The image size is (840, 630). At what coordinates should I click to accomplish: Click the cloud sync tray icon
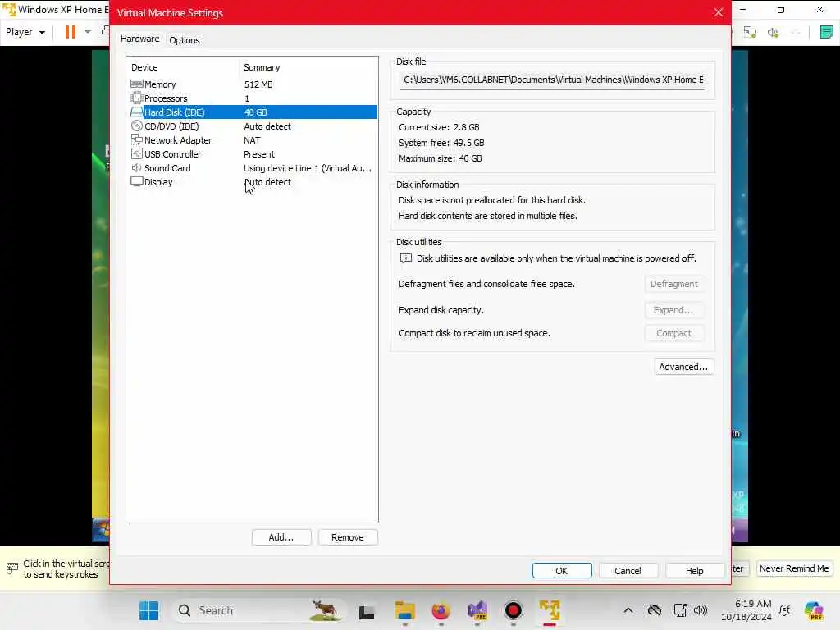click(x=654, y=610)
